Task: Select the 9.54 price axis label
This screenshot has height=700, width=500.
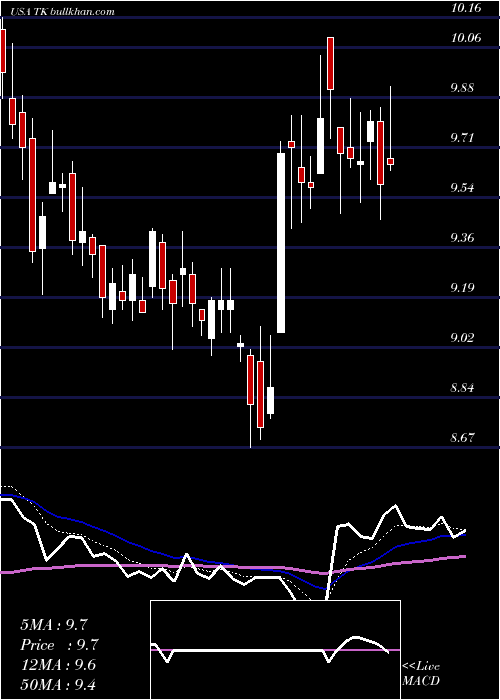Action: click(x=462, y=188)
